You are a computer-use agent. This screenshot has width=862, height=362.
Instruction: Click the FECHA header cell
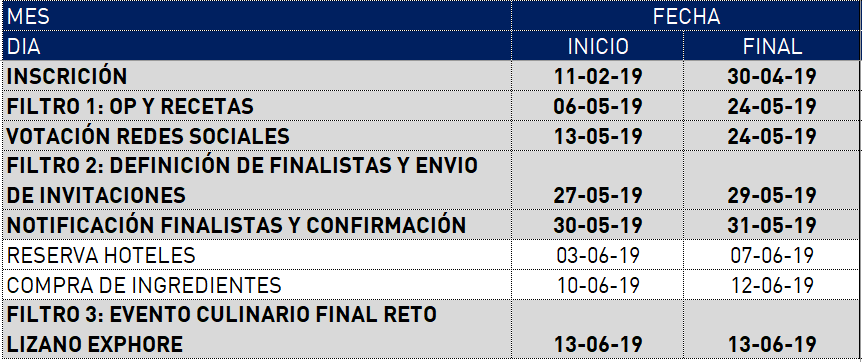(x=686, y=16)
